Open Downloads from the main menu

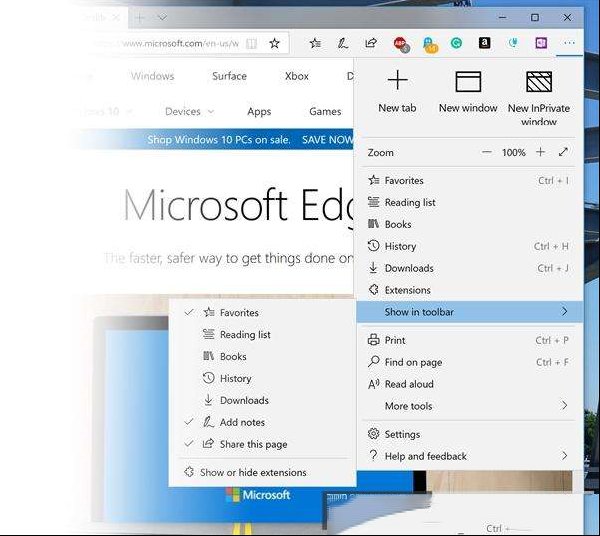coord(469,268)
